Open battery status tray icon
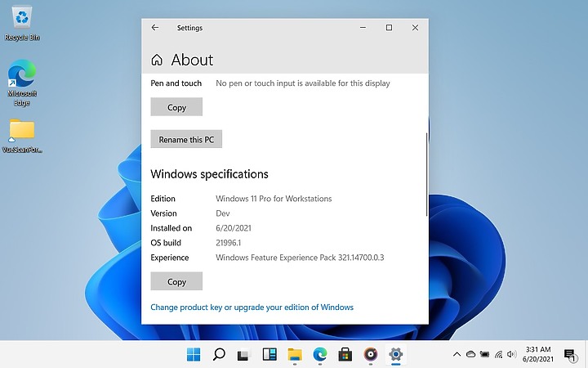The width and height of the screenshot is (588, 368). click(x=484, y=354)
